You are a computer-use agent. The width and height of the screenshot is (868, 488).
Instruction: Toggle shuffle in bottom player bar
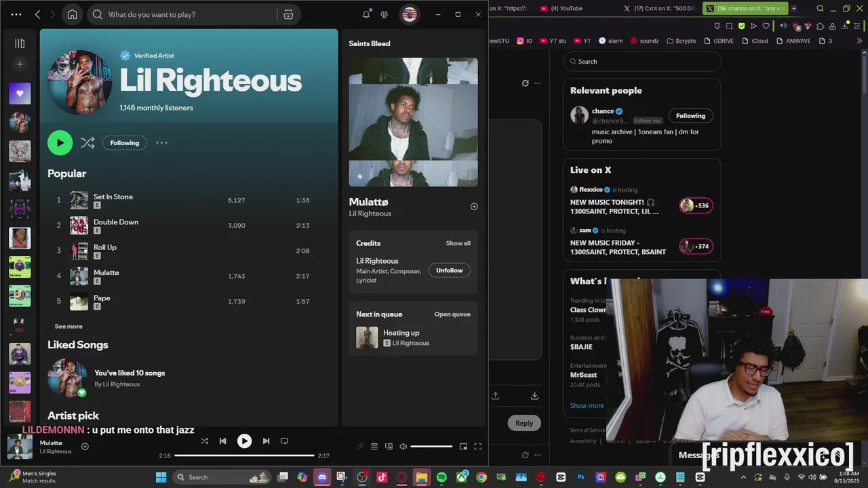(204, 441)
